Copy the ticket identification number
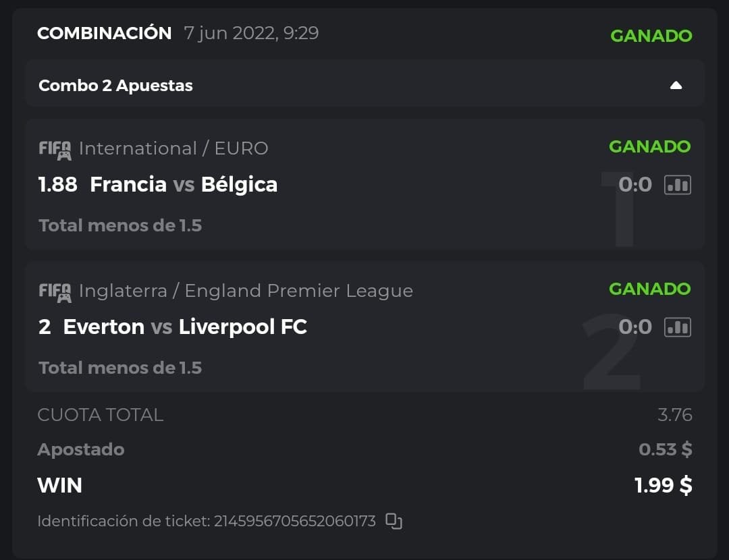The width and height of the screenshot is (729, 560). point(394,521)
